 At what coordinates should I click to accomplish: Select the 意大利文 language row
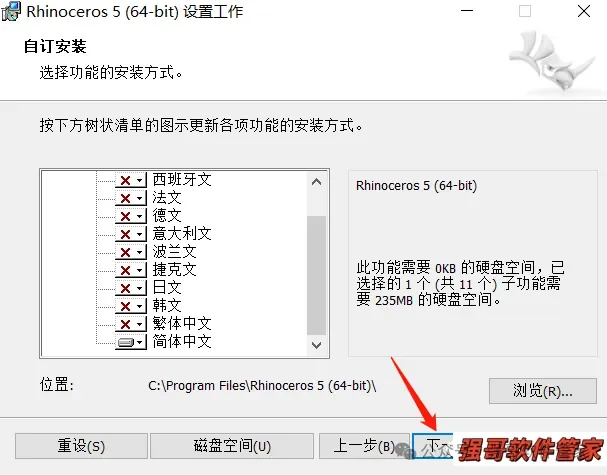(182, 234)
